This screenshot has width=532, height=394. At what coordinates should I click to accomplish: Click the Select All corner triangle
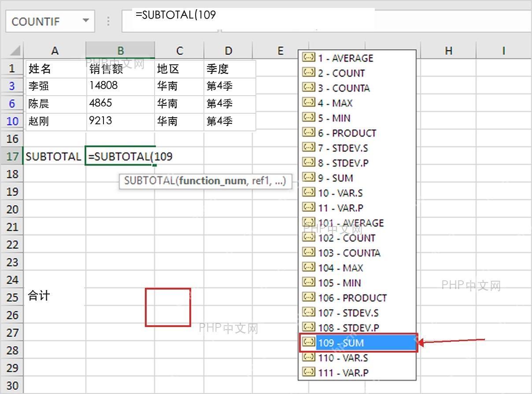[15, 50]
